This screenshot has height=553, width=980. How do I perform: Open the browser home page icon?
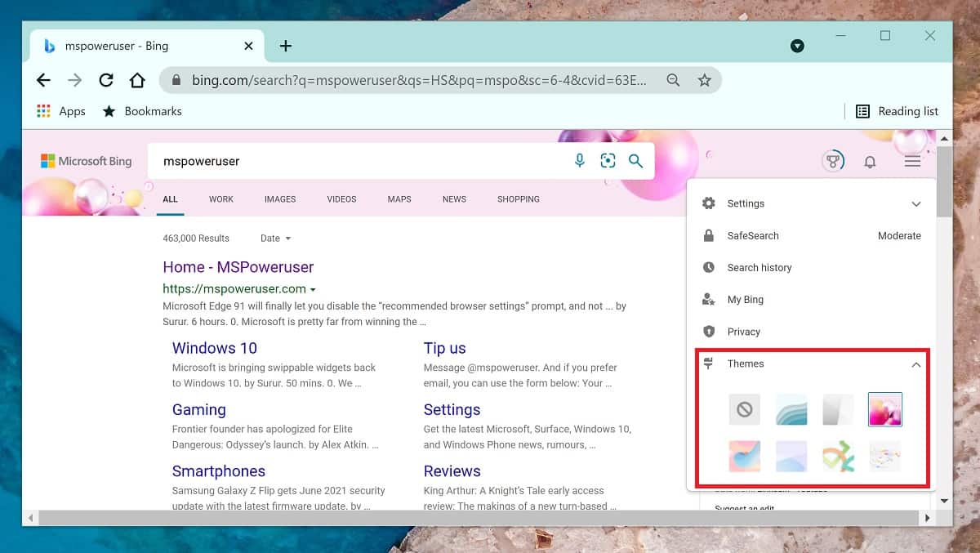coord(137,80)
